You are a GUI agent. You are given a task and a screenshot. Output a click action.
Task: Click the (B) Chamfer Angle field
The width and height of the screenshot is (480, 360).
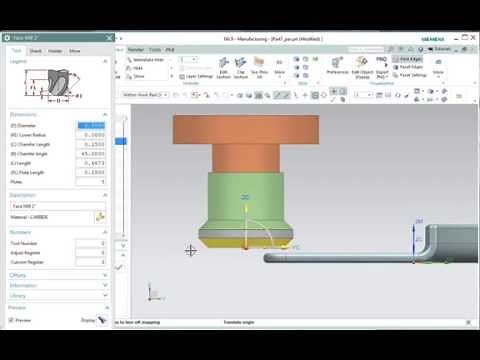coord(91,154)
